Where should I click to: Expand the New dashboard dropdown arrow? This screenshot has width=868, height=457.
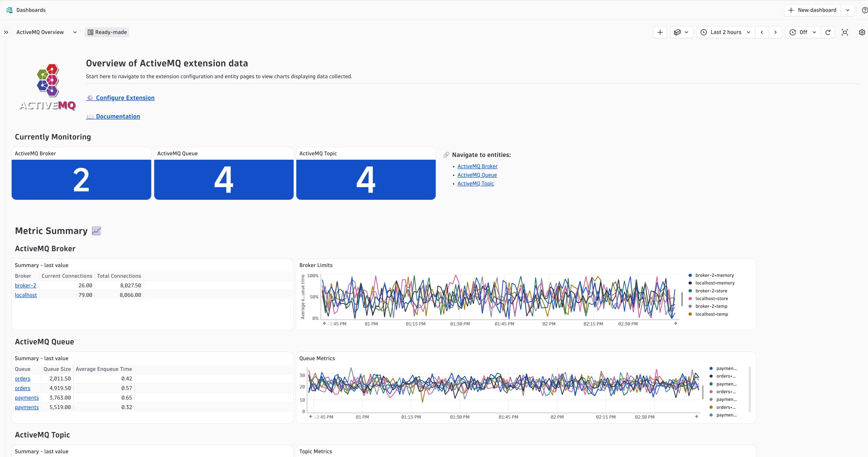coord(847,10)
